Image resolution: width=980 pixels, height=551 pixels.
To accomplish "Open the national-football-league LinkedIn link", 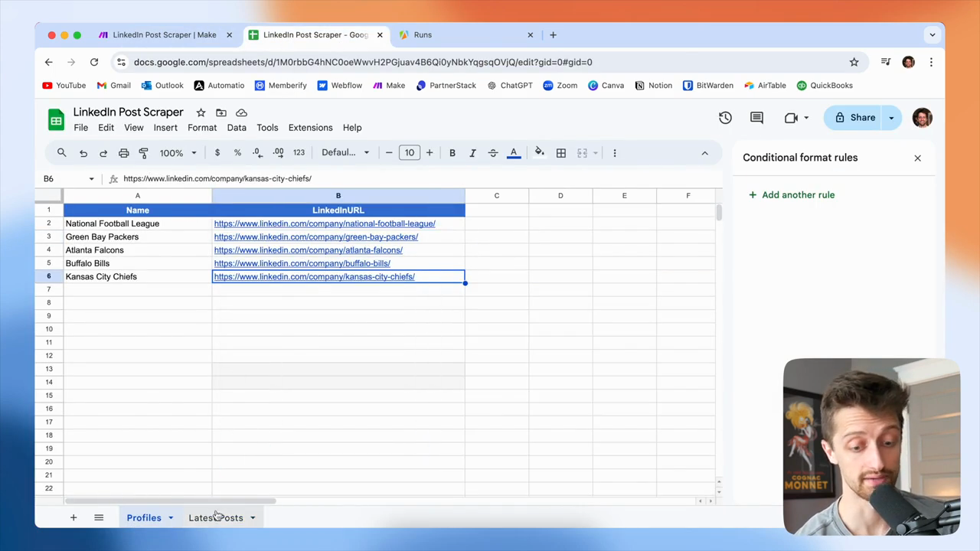I will 325,223.
